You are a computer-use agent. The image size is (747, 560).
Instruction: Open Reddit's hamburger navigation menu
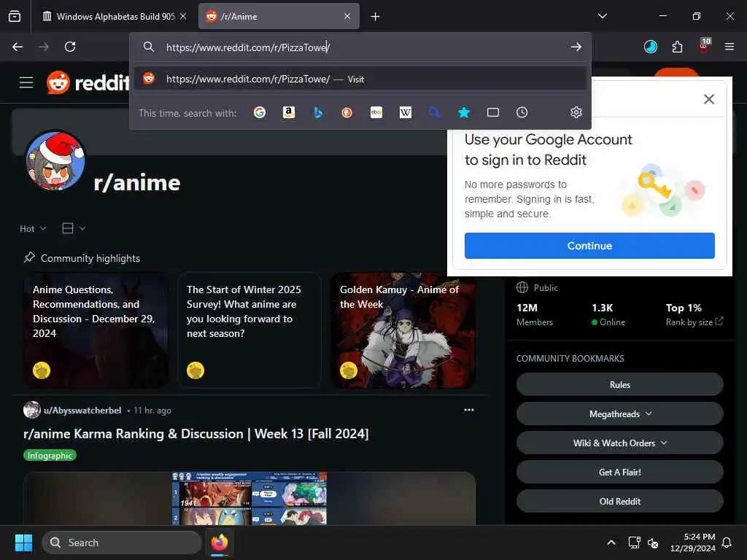(x=26, y=82)
